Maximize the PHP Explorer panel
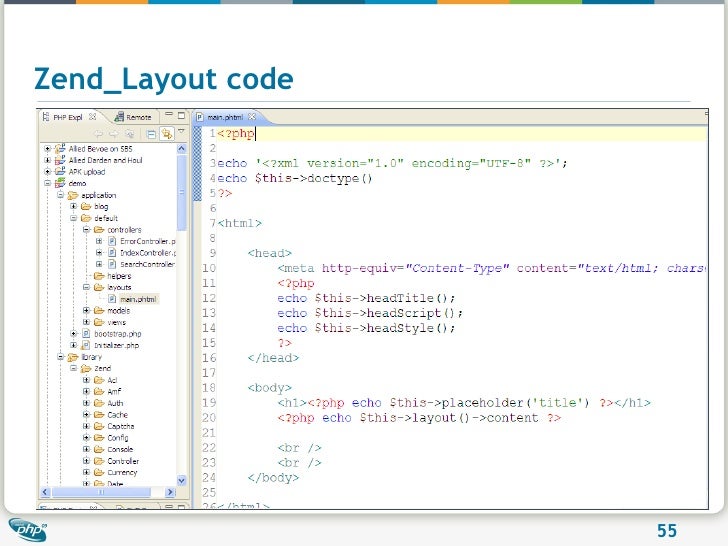The height and width of the screenshot is (546, 728). coord(182,115)
